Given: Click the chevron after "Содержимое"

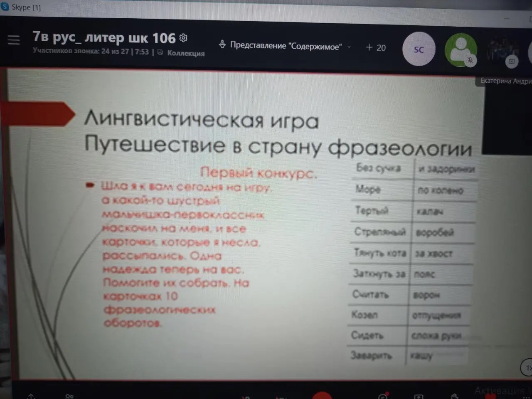Looking at the screenshot, I should [x=349, y=47].
